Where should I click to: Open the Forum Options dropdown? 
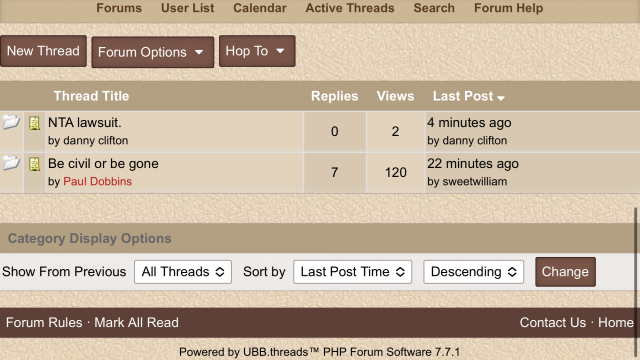pyautogui.click(x=153, y=52)
